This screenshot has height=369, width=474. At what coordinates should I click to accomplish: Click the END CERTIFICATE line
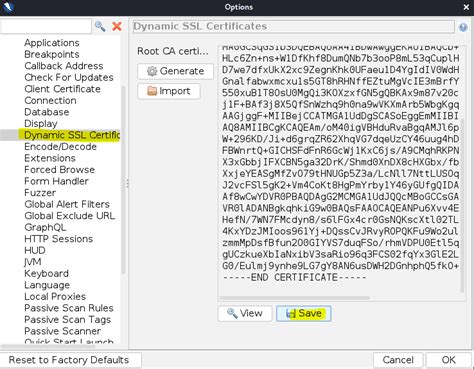(294, 278)
